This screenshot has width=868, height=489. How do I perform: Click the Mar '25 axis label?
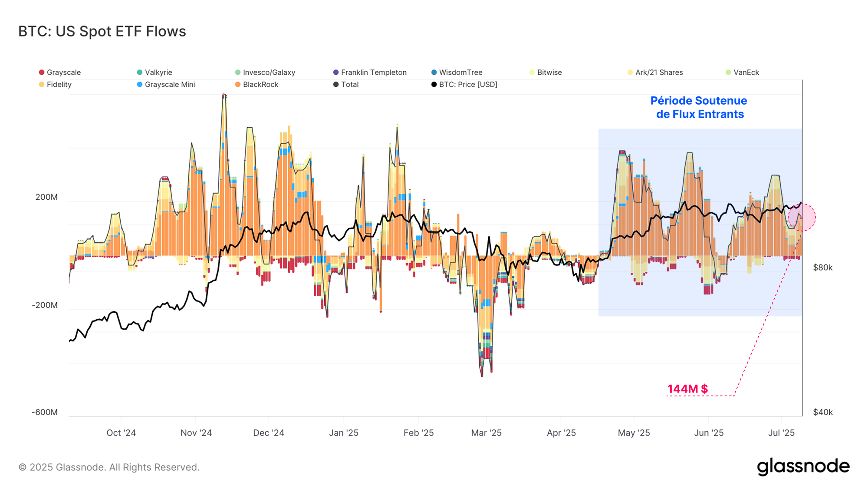(x=487, y=433)
